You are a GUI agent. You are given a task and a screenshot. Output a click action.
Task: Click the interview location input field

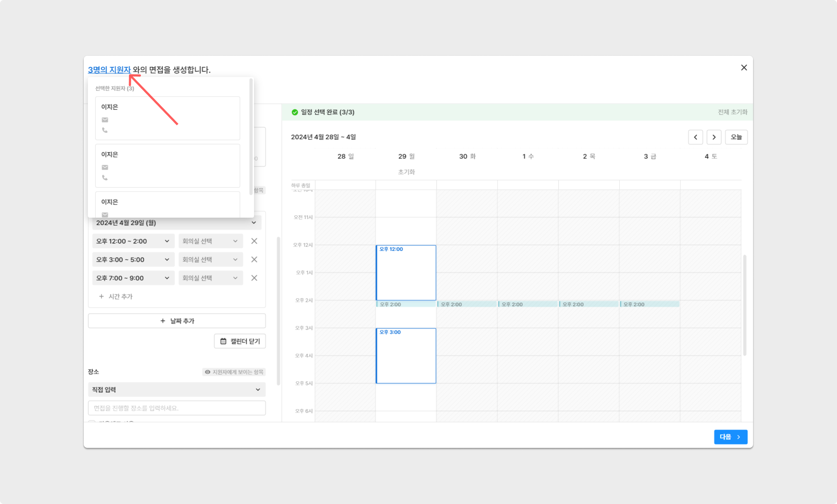(176, 408)
